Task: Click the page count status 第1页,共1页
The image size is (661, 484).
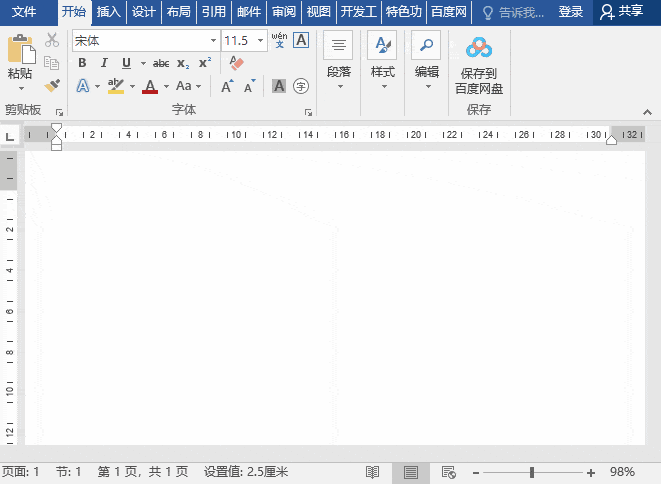Action: pos(143,471)
